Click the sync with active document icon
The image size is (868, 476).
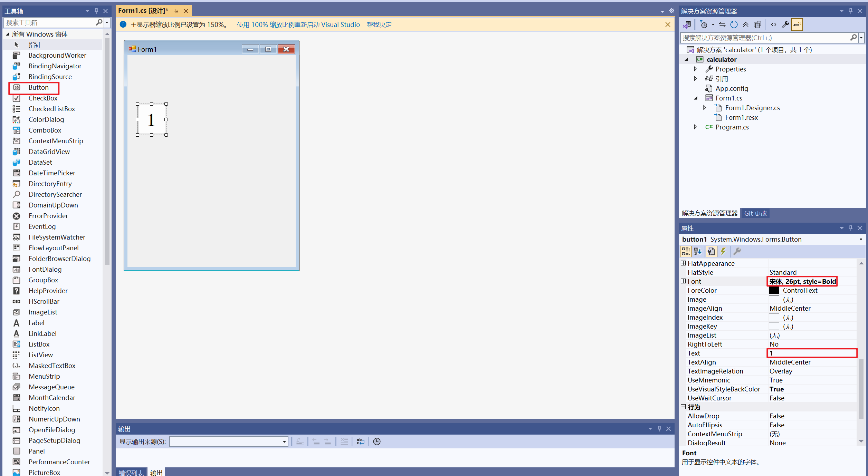click(722, 25)
